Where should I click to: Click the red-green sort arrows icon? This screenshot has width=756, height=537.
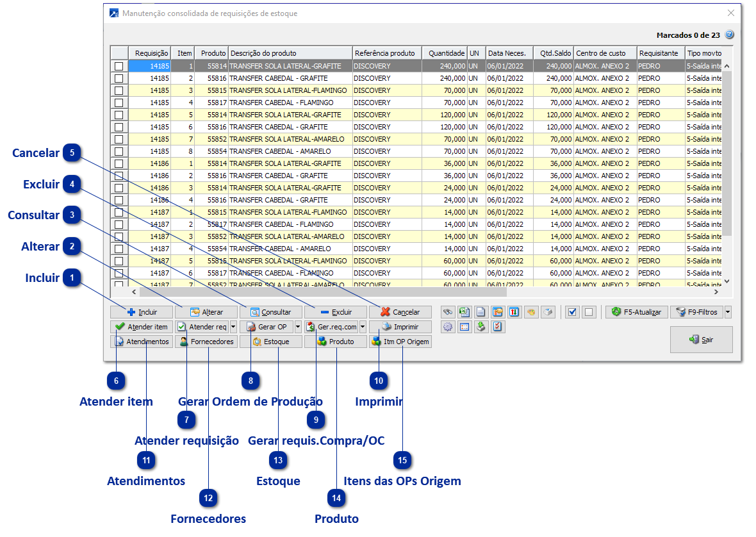514,312
